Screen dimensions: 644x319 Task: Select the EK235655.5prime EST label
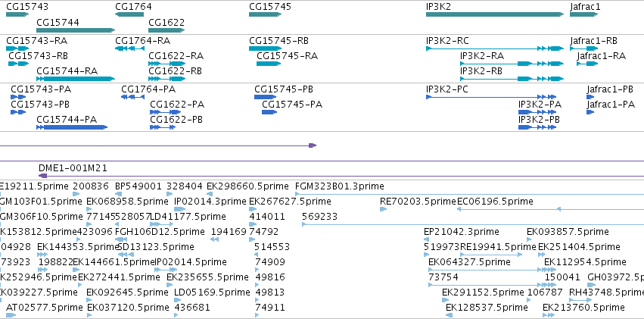click(207, 277)
